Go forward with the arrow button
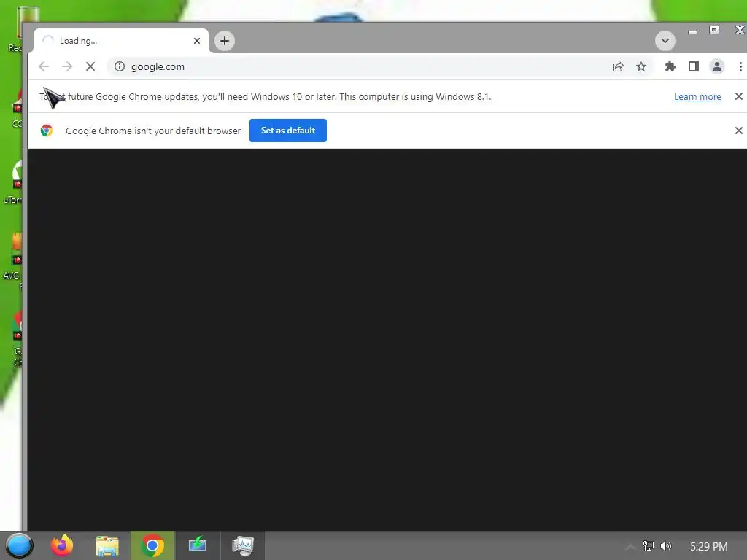 click(67, 66)
